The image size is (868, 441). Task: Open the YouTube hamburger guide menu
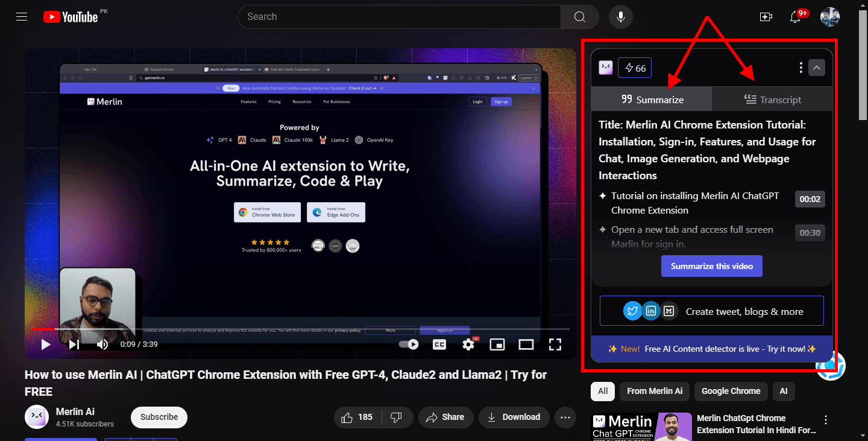click(22, 17)
